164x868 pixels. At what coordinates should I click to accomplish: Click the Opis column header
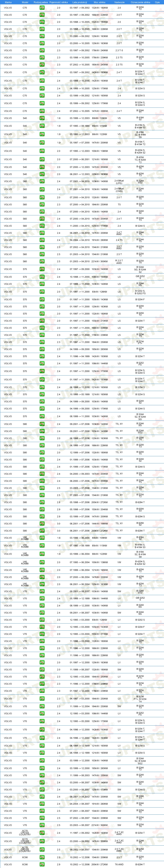pyautogui.click(x=157, y=2)
